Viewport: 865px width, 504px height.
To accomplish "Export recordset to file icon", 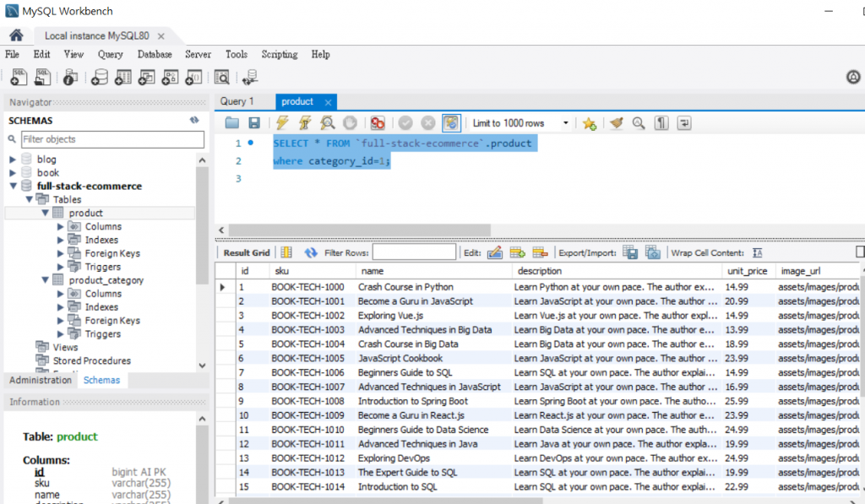I will [x=630, y=252].
